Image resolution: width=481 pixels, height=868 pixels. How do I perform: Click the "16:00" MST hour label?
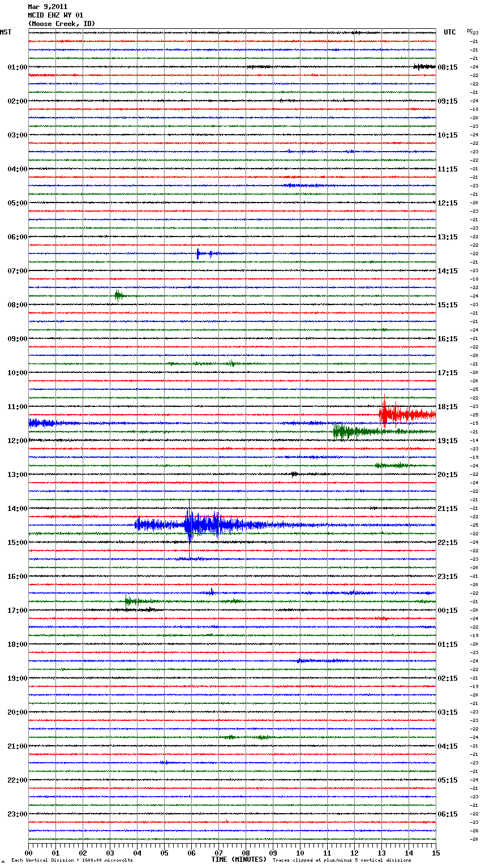(18, 577)
